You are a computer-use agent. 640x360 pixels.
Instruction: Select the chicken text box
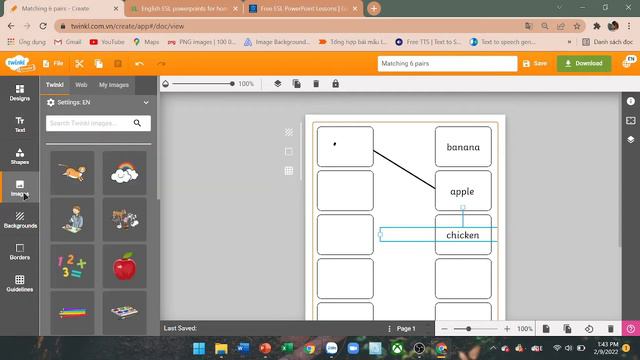[x=463, y=235]
